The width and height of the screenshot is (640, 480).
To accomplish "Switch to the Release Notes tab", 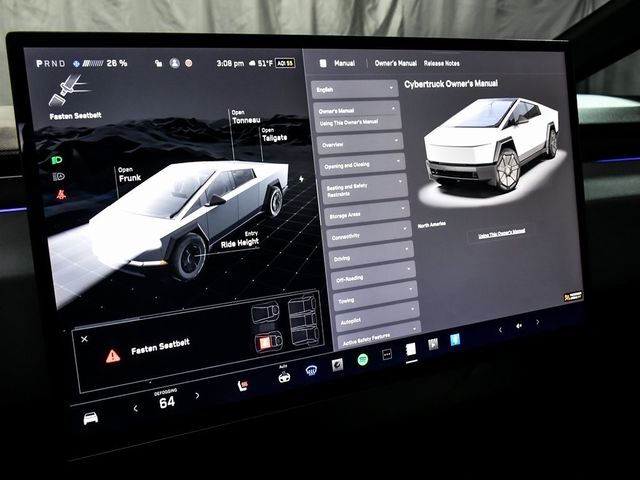I will pyautogui.click(x=442, y=63).
